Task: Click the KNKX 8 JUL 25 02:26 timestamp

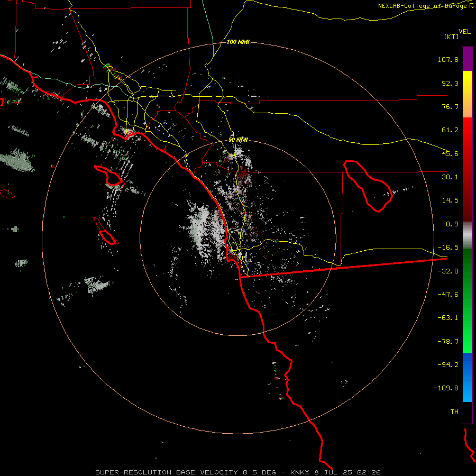Action: [335, 472]
